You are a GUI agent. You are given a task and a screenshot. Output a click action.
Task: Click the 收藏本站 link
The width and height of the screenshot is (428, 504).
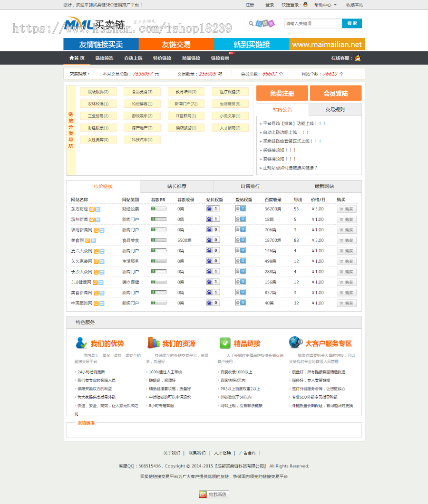tap(355, 5)
